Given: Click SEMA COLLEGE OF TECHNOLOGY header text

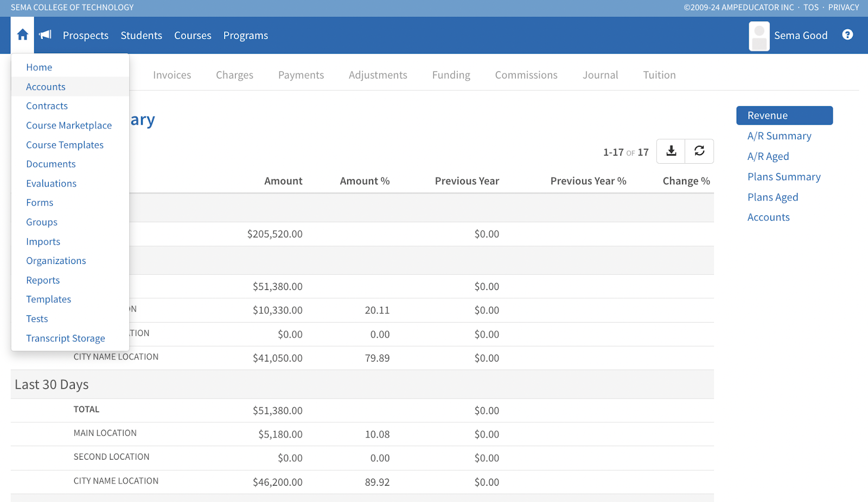Looking at the screenshot, I should (x=72, y=8).
